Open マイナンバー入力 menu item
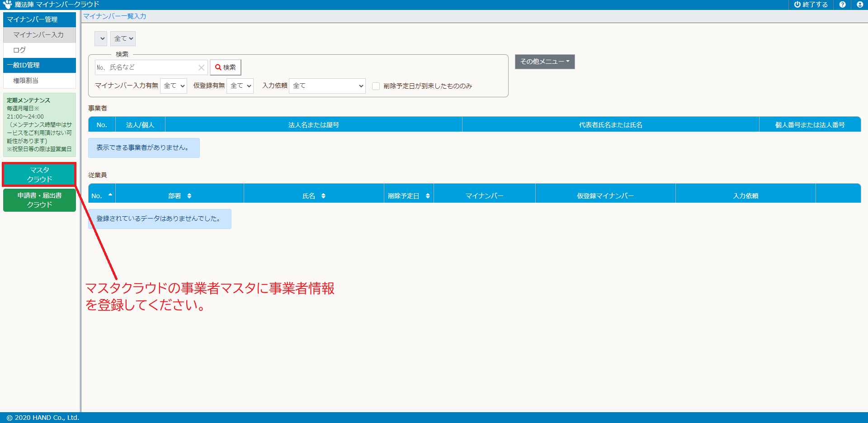868x423 pixels. coord(40,35)
